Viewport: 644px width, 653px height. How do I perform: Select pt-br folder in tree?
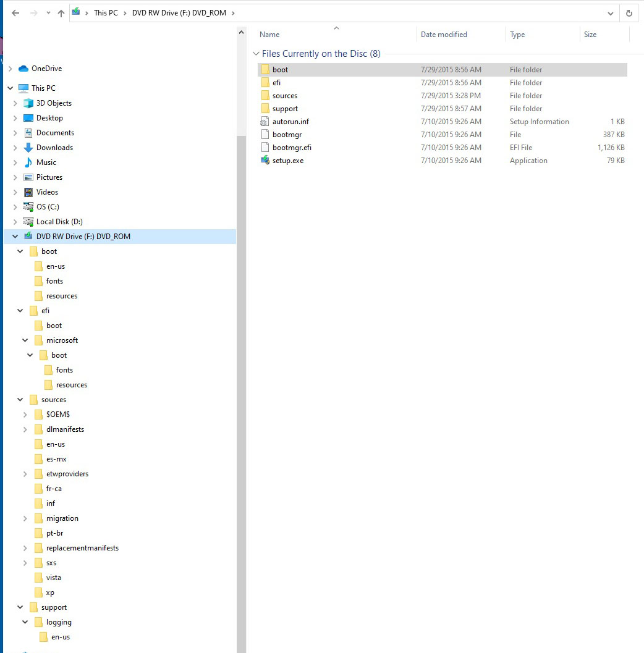[x=54, y=533]
